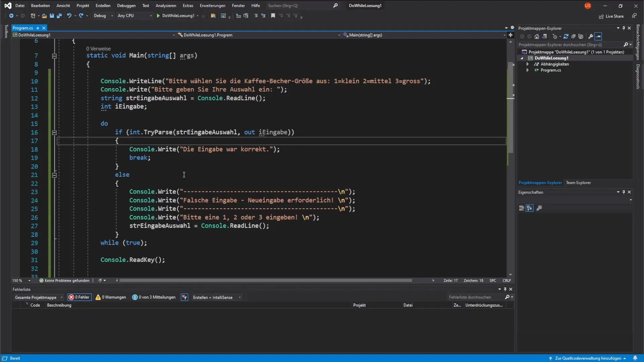644x362 pixels.
Task: Click the Find in Files folder icon
Action: tap(213, 16)
